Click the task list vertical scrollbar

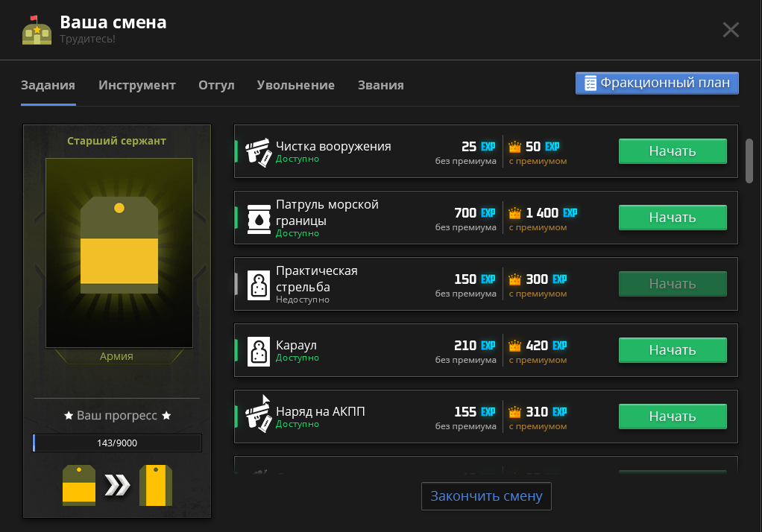tap(749, 161)
